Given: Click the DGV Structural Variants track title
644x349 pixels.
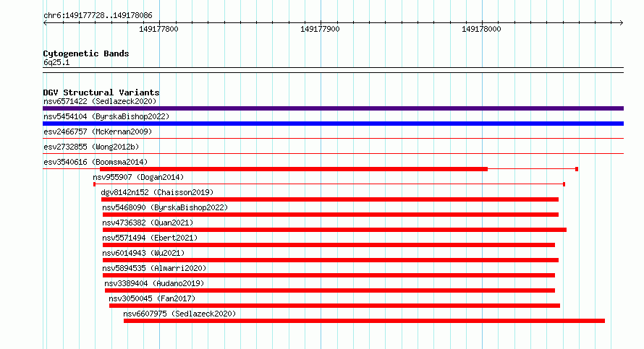Looking at the screenshot, I should (x=101, y=92).
